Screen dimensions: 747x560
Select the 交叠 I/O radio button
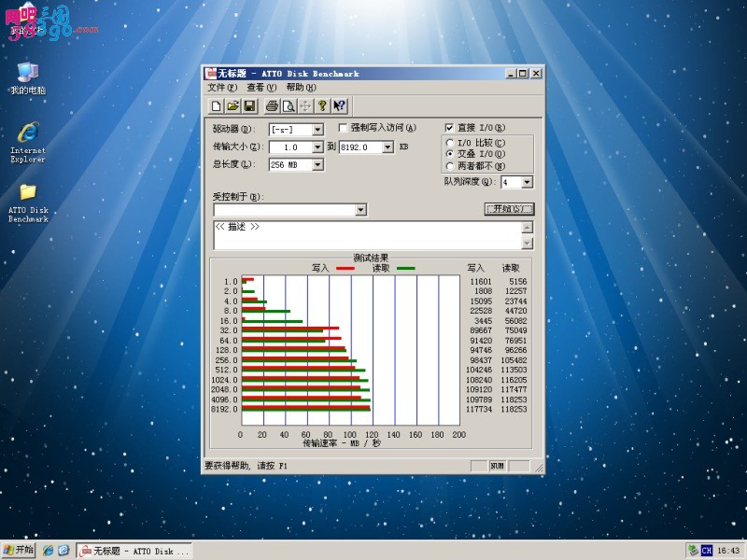point(449,154)
